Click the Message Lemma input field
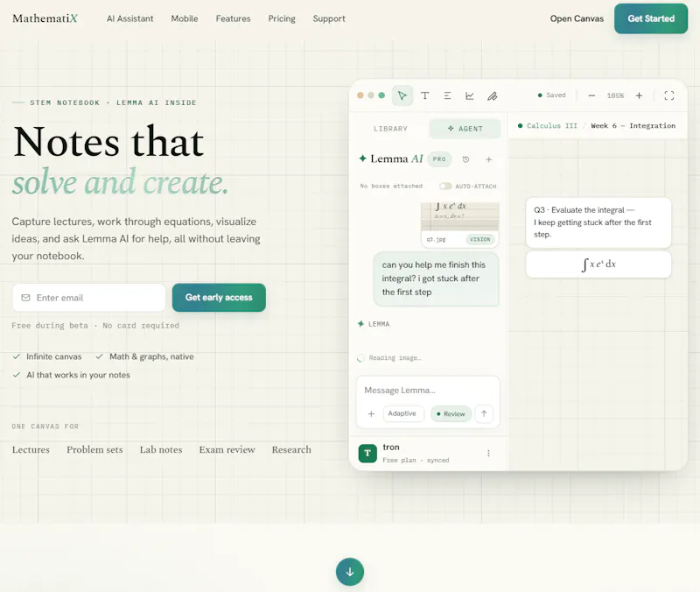Image resolution: width=700 pixels, height=592 pixels. pos(428,391)
